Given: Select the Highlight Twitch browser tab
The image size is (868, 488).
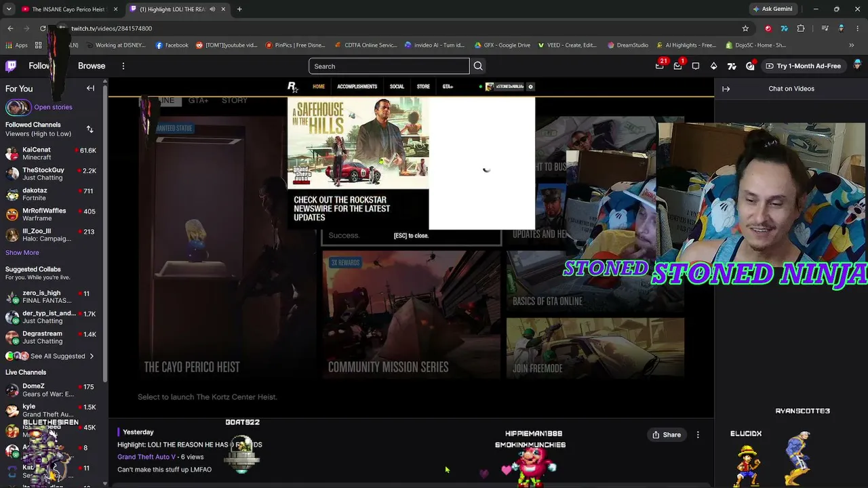Looking at the screenshot, I should (x=178, y=9).
